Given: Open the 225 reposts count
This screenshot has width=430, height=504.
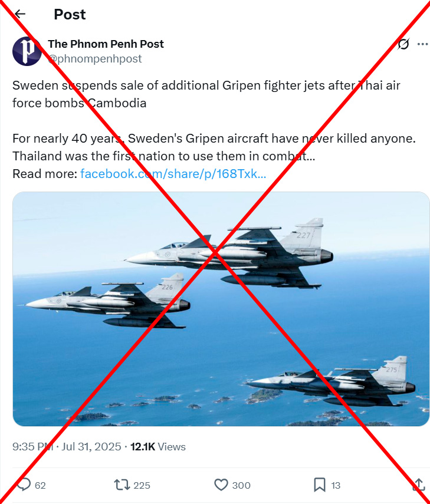Looking at the screenshot, I should 142,485.
